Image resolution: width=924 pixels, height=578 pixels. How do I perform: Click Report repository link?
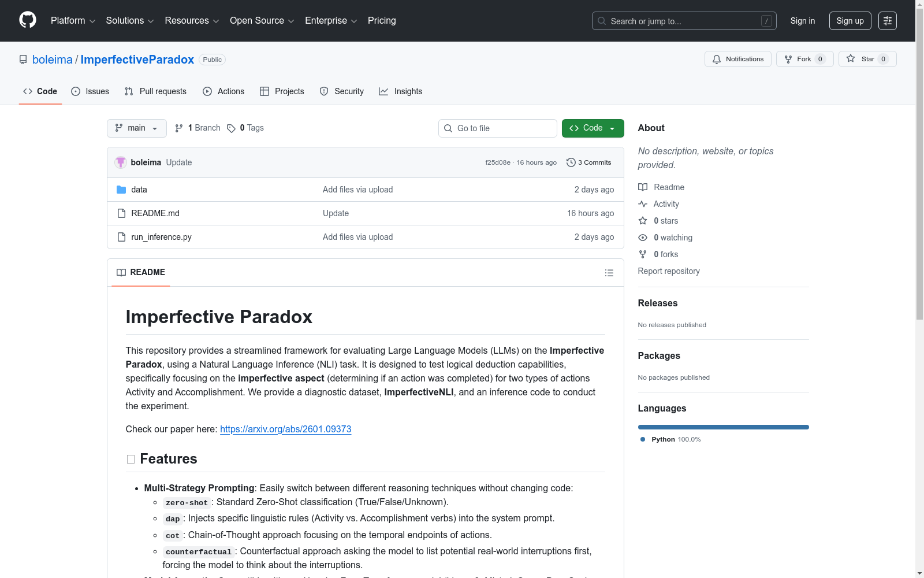tap(669, 271)
